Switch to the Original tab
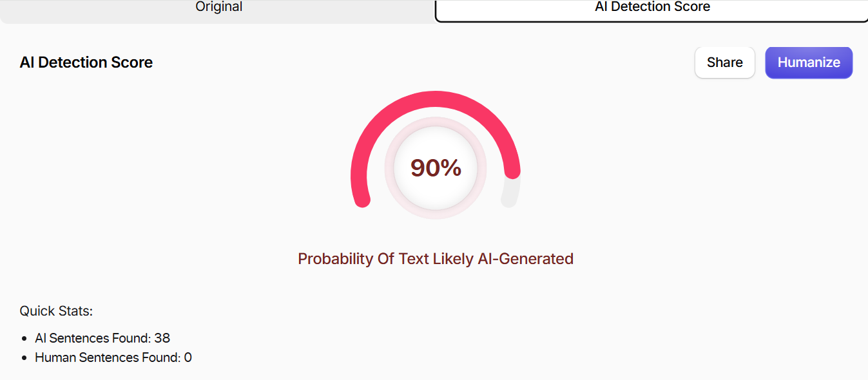868x380 pixels. (218, 9)
